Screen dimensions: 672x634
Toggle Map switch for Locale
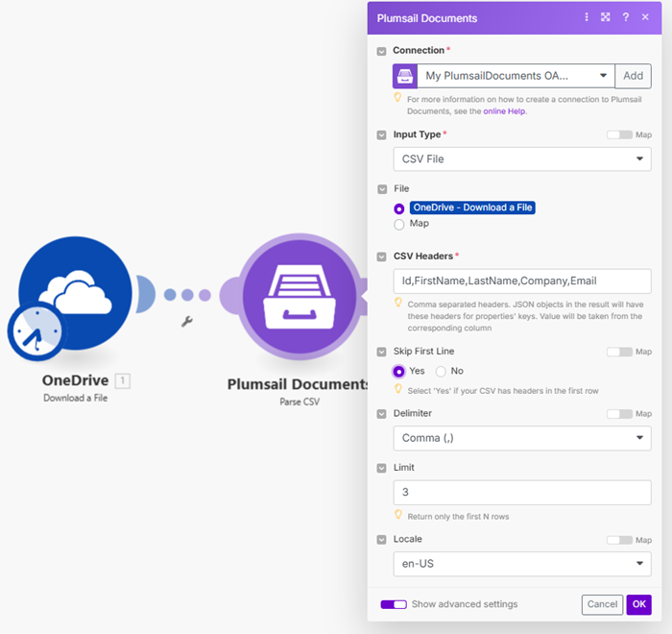click(619, 540)
